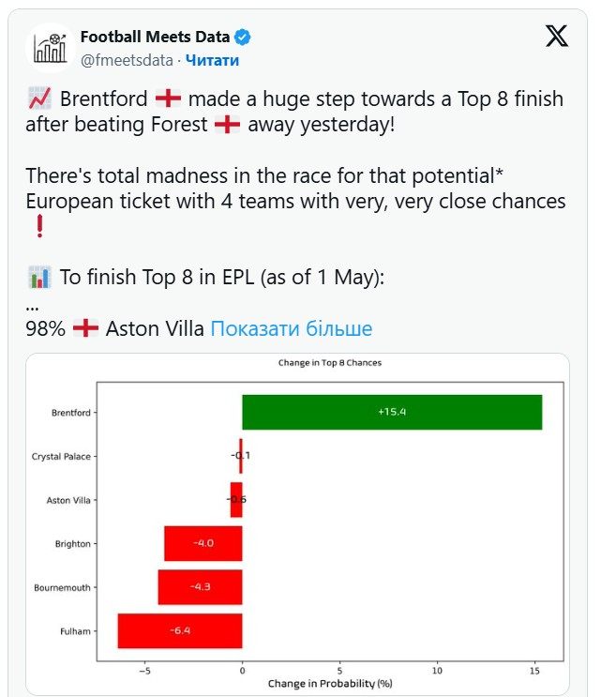
Task: Click the bar chart emoji before To finish
Action: tap(39, 277)
